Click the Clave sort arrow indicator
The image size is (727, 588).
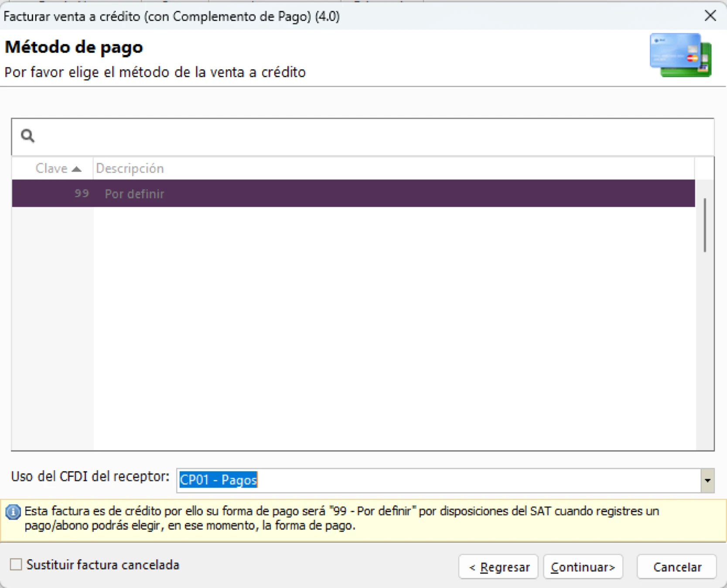click(x=77, y=169)
